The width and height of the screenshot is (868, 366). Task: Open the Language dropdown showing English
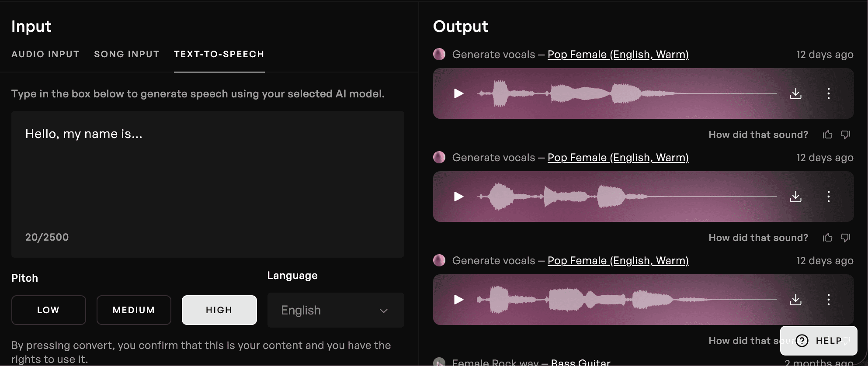point(336,310)
